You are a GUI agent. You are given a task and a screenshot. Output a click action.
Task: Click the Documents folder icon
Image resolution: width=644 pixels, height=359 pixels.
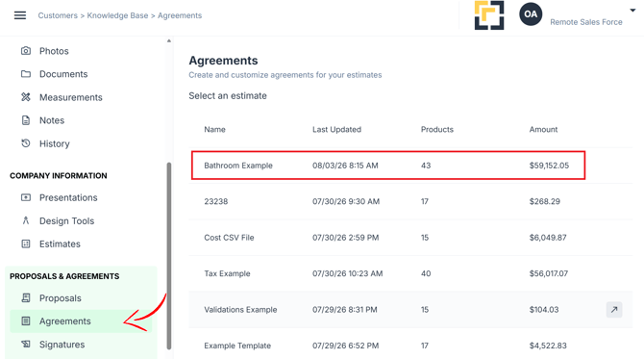point(26,74)
